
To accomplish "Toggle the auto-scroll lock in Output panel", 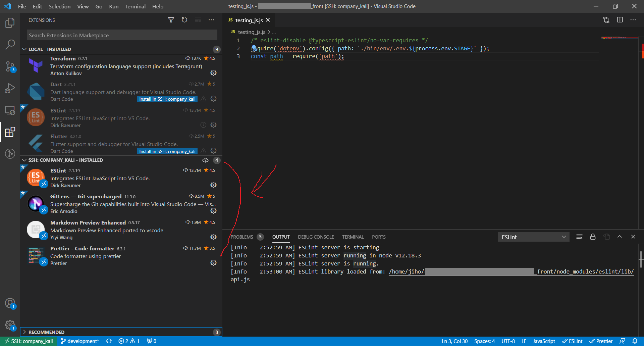I will coord(593,237).
